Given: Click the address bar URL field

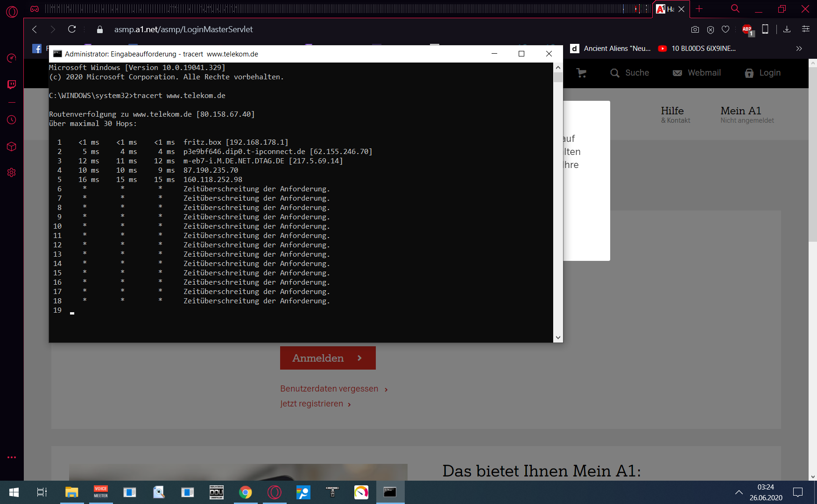Looking at the screenshot, I should 183,29.
